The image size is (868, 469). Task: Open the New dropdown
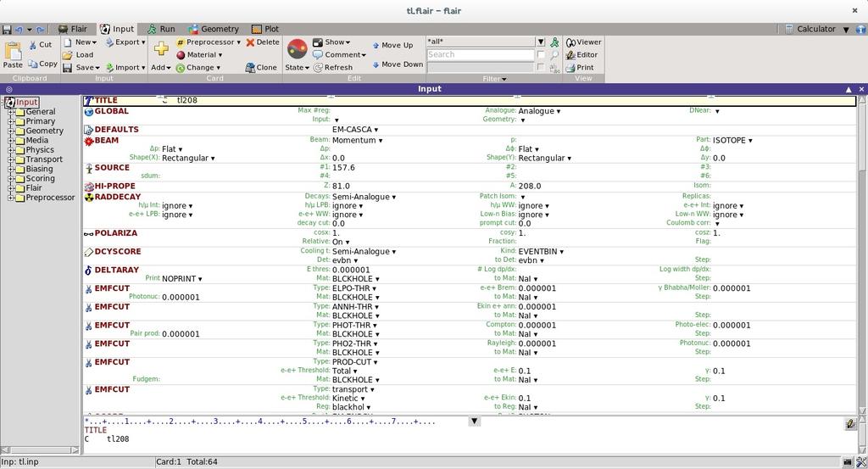coord(80,42)
